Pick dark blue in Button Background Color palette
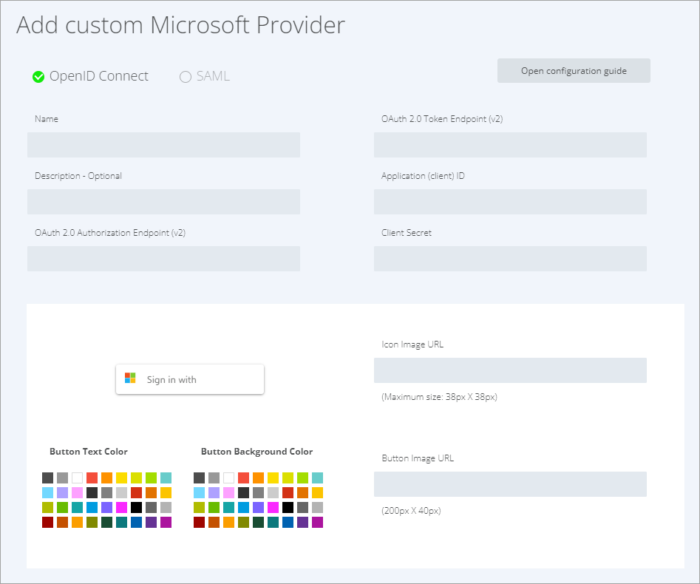Image resolution: width=700 pixels, height=584 pixels. click(x=288, y=522)
